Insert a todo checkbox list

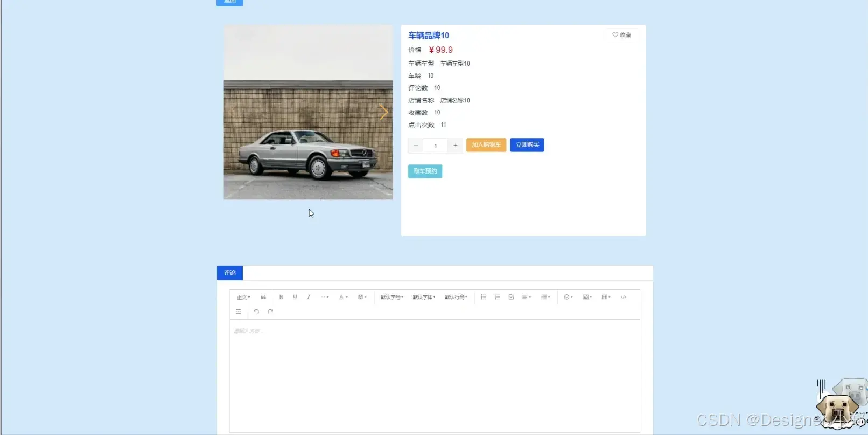(x=511, y=297)
